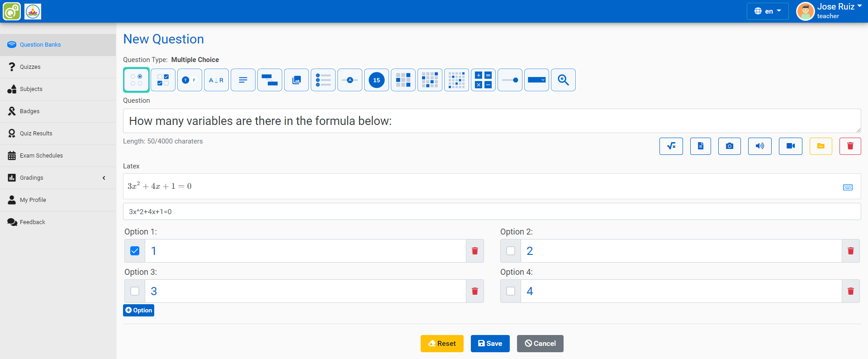Attach audio using the speaker icon
Image resolution: width=868 pixels, height=359 pixels.
(x=759, y=146)
